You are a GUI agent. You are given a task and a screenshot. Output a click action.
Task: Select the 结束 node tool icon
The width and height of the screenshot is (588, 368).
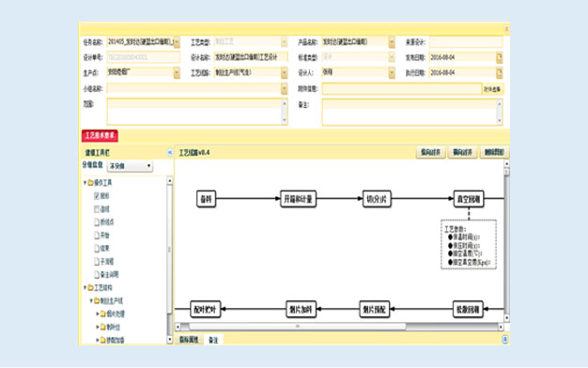(x=97, y=249)
